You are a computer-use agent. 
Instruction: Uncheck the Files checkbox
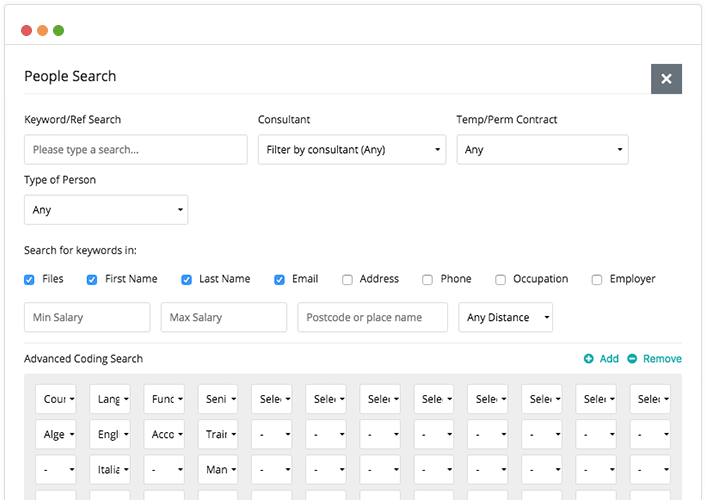tap(30, 280)
